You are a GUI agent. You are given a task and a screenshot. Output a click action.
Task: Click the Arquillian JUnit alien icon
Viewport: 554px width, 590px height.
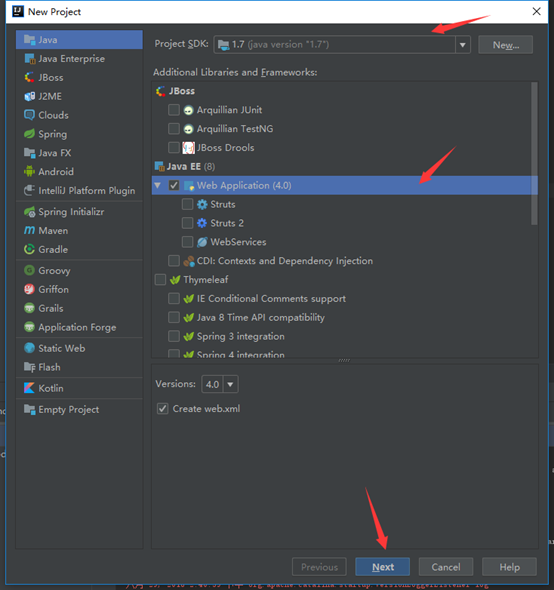click(x=188, y=110)
